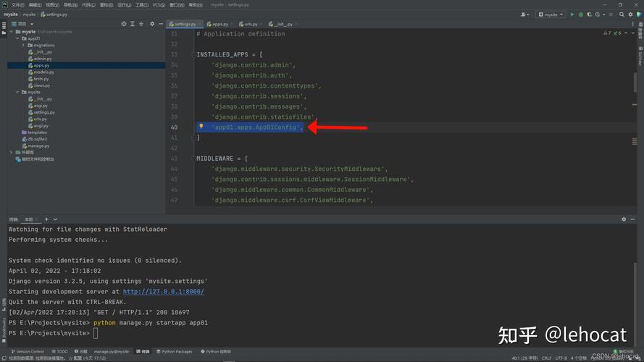Viewport: 644px width, 362px height.
Task: Open the editor tabs more-options icon
Action: coord(632,24)
